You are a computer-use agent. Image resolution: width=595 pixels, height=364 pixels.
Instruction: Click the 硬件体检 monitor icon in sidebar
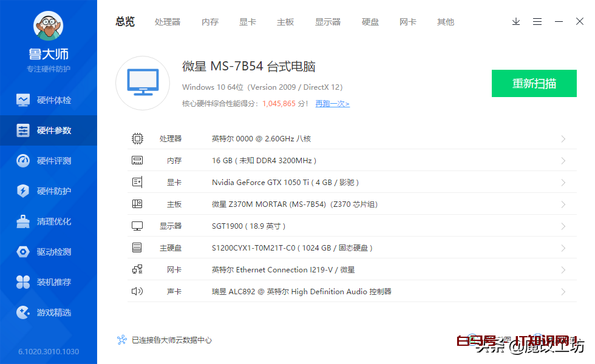coord(23,100)
